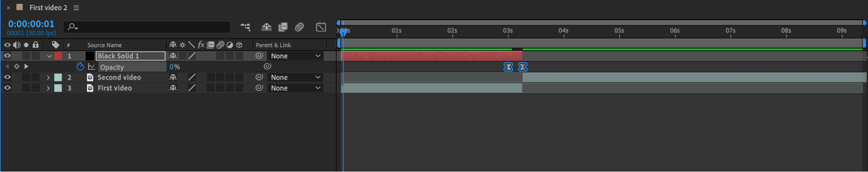Click the Black Solid 1 red label color
868x172 pixels.
point(58,56)
